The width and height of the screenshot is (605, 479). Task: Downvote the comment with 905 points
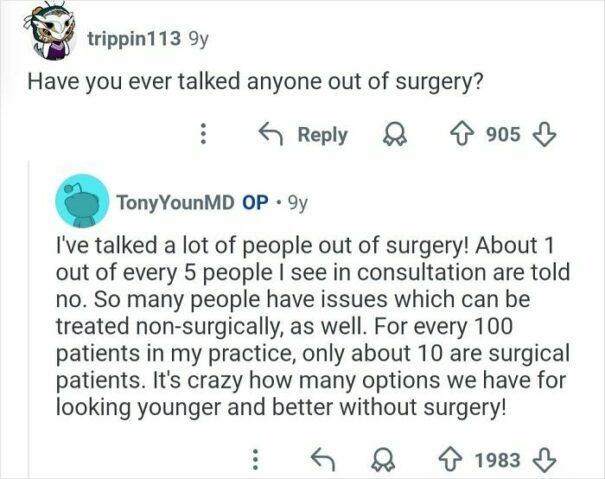coord(544,135)
